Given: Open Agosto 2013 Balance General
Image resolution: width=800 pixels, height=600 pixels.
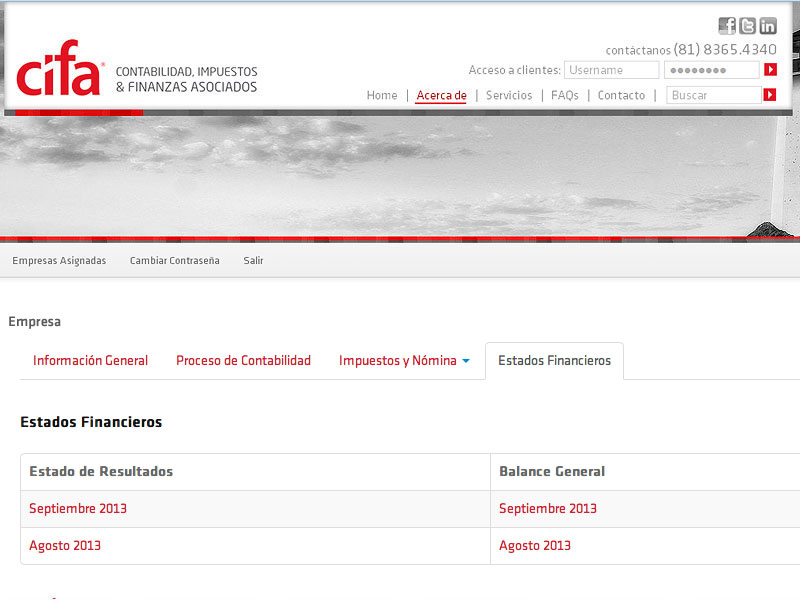Looking at the screenshot, I should click(535, 546).
